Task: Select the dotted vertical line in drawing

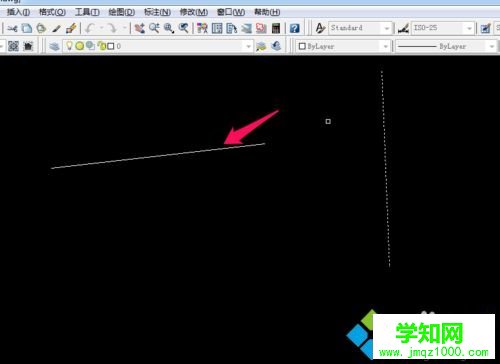Action: pos(386,169)
